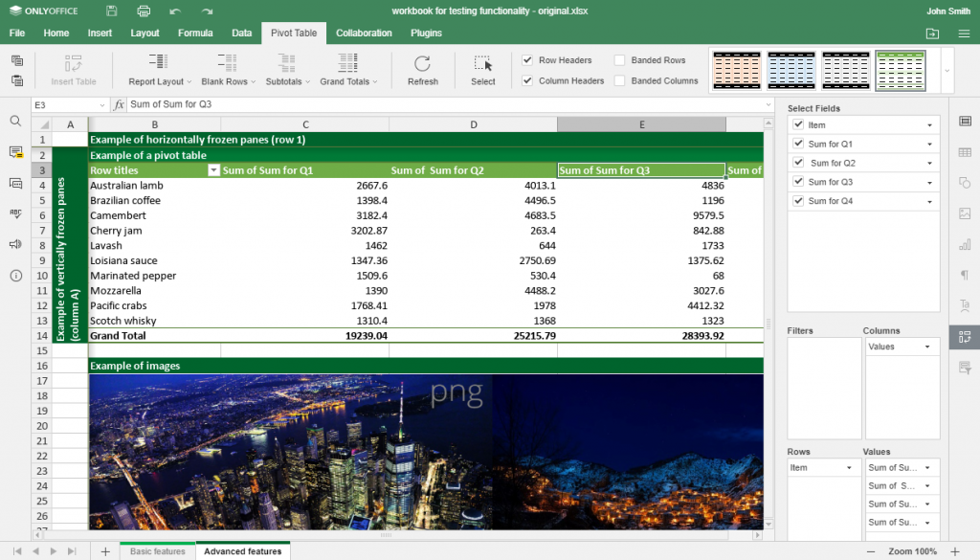Click the Refresh pivot table icon
This screenshot has width=980, height=560.
pyautogui.click(x=422, y=65)
